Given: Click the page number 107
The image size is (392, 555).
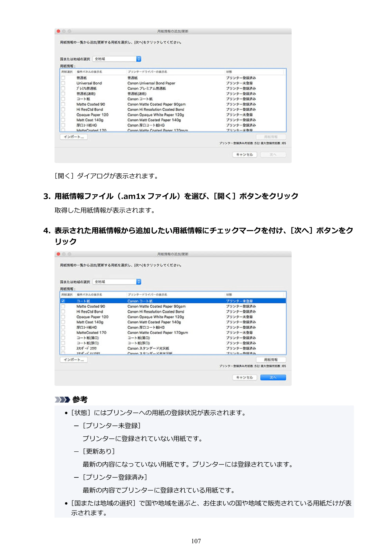Looking at the screenshot, I should [196, 541].
